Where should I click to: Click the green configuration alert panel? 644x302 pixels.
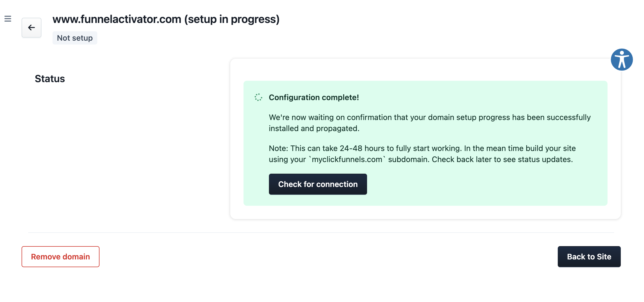pyautogui.click(x=425, y=143)
